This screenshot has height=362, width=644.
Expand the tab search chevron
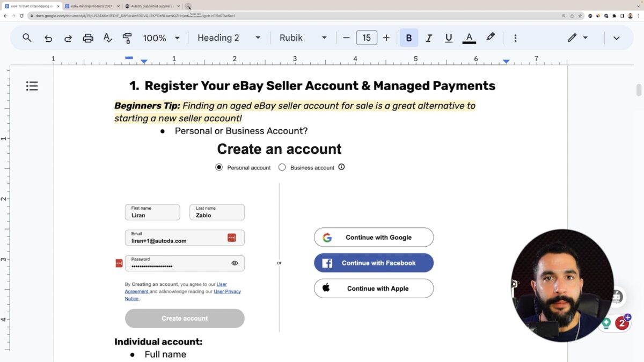[638, 6]
